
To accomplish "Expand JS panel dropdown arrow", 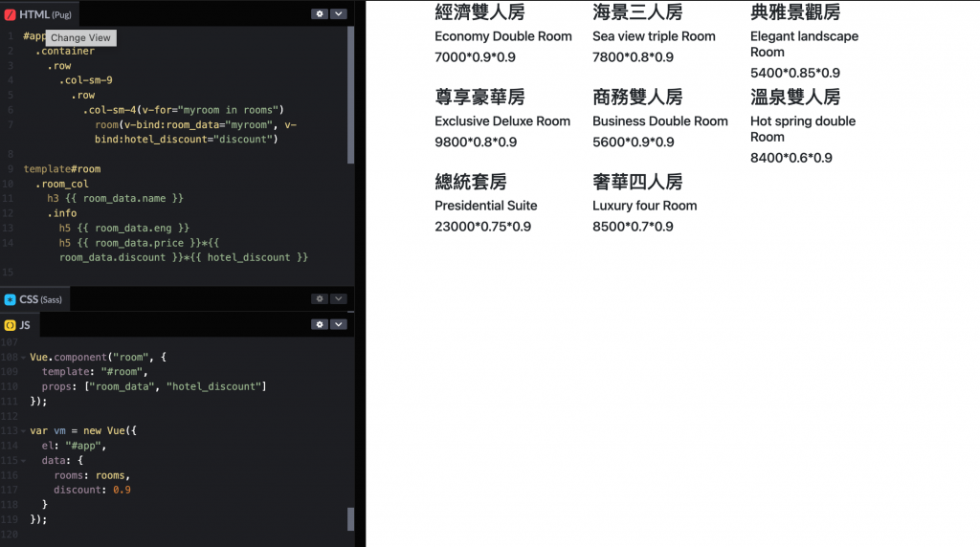I will tap(338, 325).
